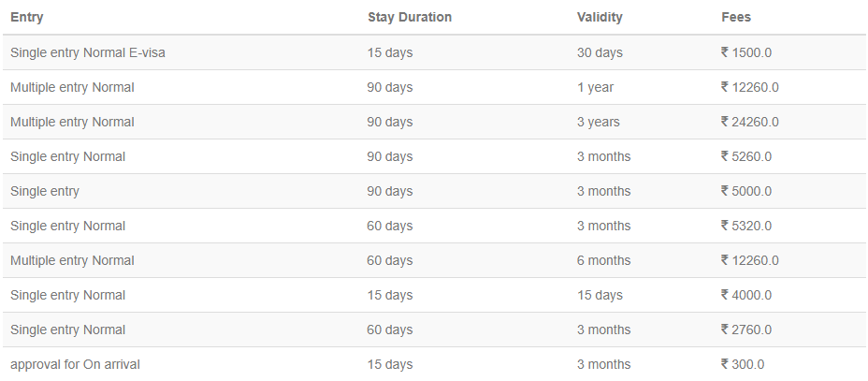
Task: Click the ₹ 300.0 fee amount
Action: tap(743, 364)
